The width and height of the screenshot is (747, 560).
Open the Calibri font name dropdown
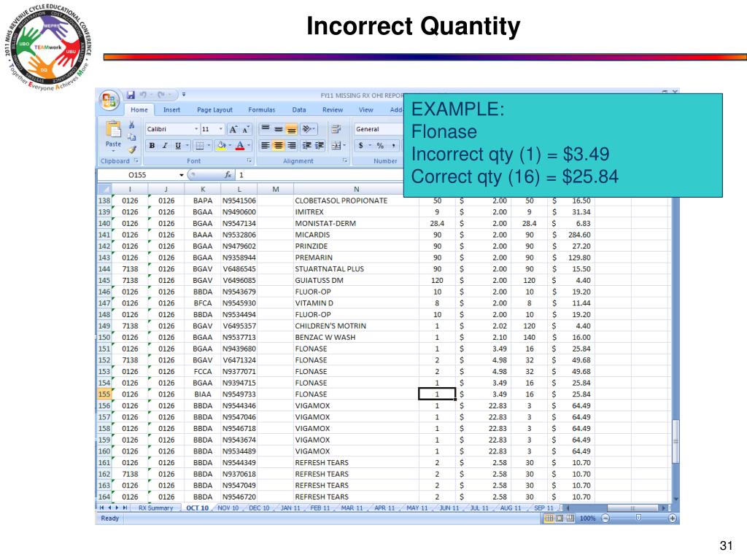click(196, 129)
